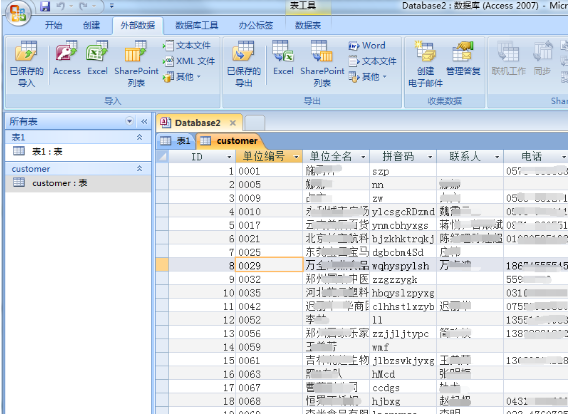This screenshot has height=418, width=568.
Task: Open the 联系人 column filter dropdown
Action: tap(497, 157)
